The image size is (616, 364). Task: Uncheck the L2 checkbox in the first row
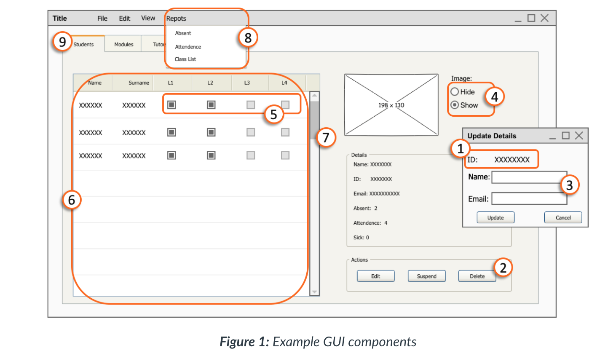(x=211, y=105)
